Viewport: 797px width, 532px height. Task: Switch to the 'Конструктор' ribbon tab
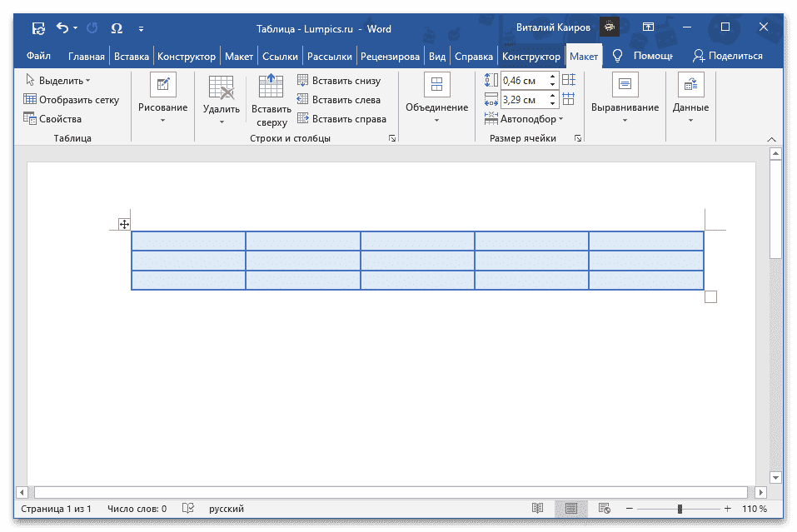(x=531, y=56)
